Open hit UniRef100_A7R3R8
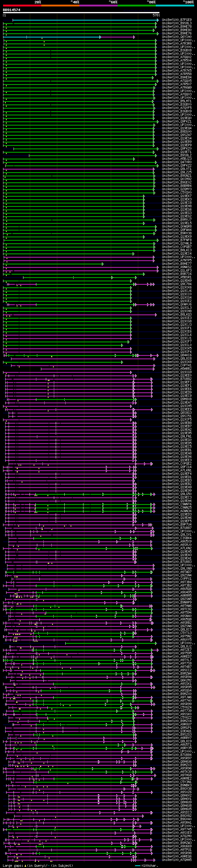Image resolution: width=197 pixels, height=868 pixels. click(x=177, y=43)
